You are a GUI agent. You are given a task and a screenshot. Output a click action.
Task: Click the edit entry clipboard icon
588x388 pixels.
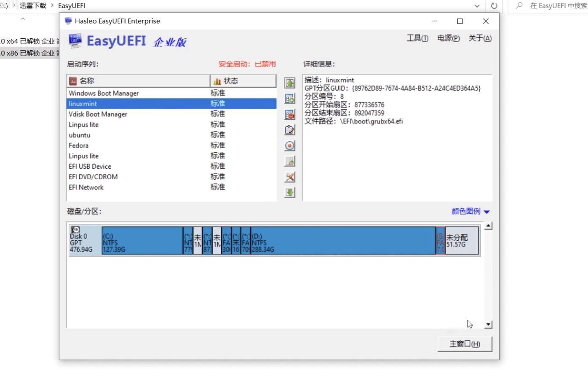pos(290,130)
